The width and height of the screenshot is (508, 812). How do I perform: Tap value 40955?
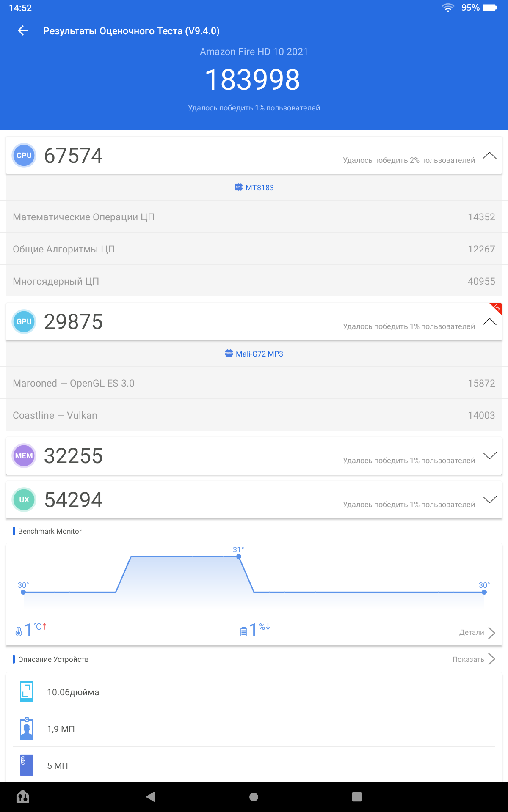(x=481, y=281)
